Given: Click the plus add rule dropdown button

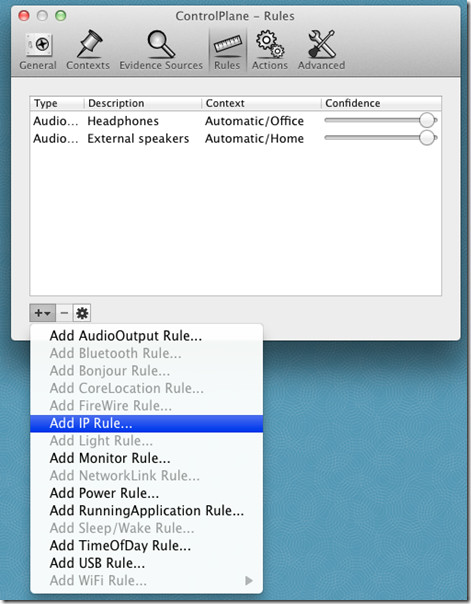Looking at the screenshot, I should pyautogui.click(x=43, y=313).
